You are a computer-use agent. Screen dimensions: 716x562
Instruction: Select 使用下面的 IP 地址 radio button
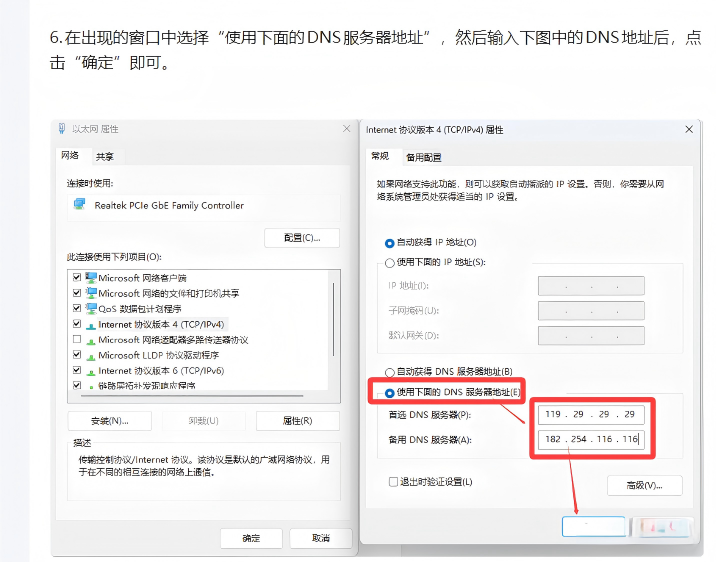pyautogui.click(x=390, y=263)
